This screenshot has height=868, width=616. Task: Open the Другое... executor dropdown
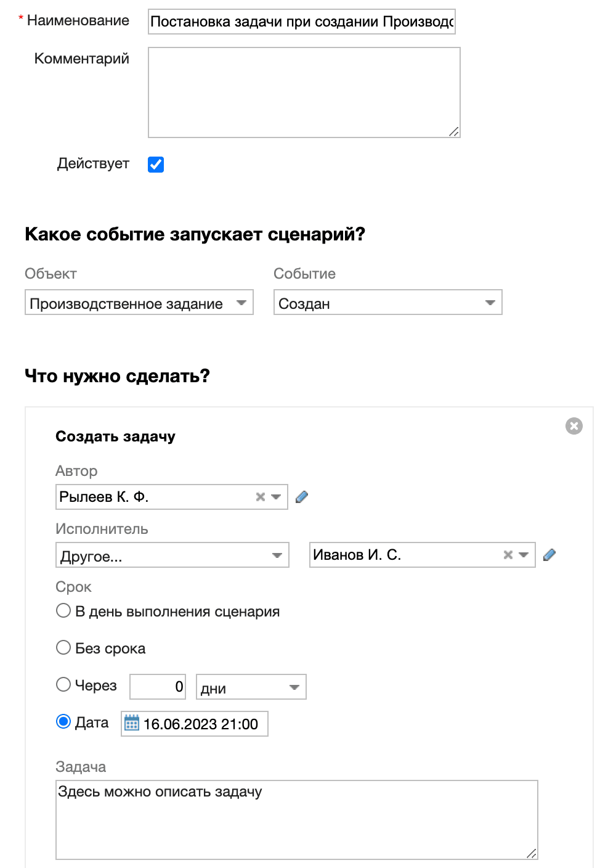coord(277,555)
